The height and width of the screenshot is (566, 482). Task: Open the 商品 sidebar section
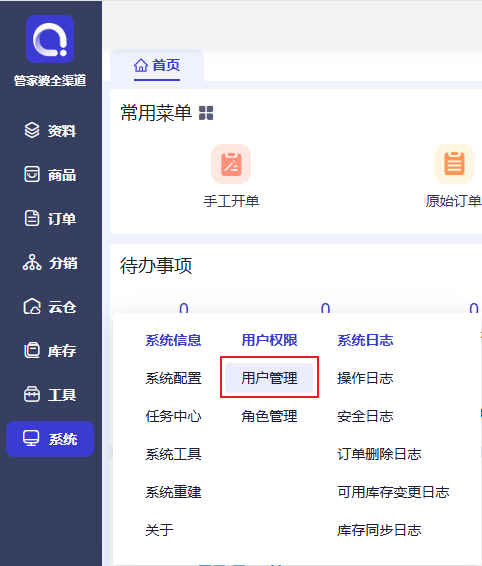50,174
